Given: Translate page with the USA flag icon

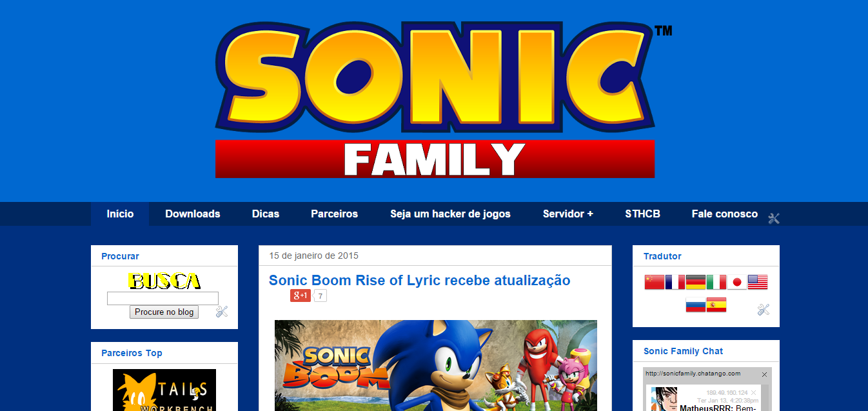Looking at the screenshot, I should [758, 282].
